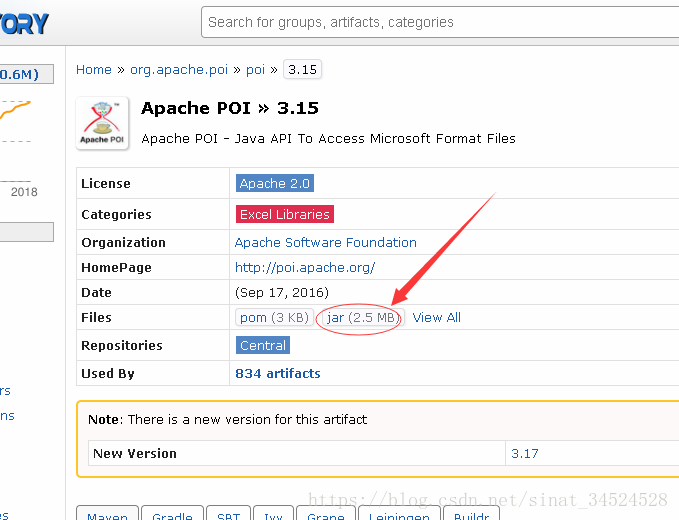
Task: Switch to the Ivy tab
Action: coord(273,513)
